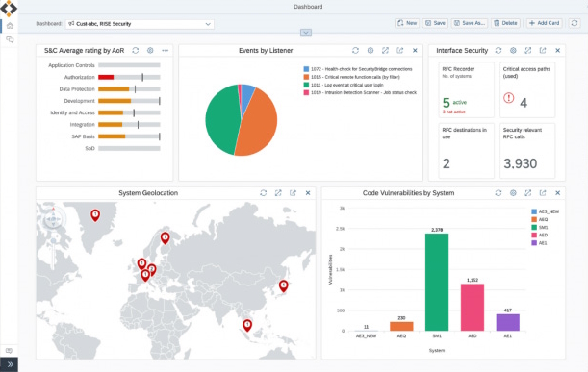Open the Dashboard selection dropdown
Screen dimensions: 588x372
click(140, 24)
